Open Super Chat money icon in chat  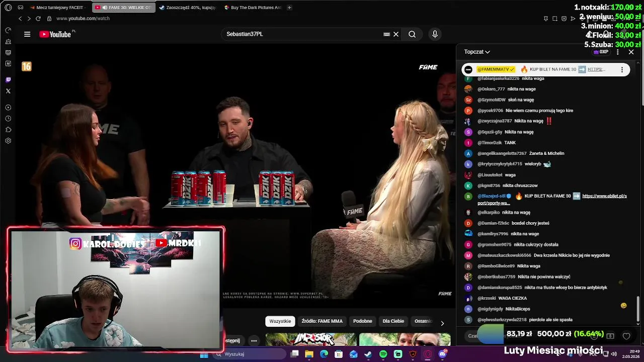point(610,336)
